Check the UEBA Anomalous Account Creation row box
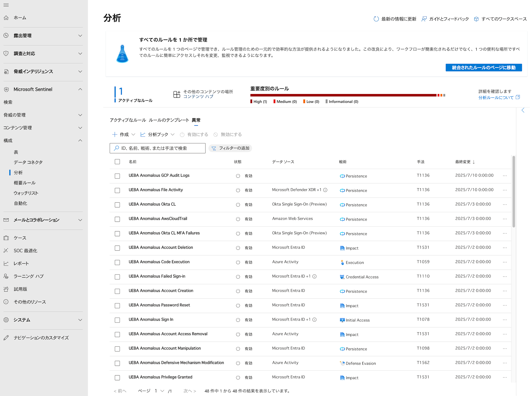532x396 pixels. pyautogui.click(x=117, y=291)
